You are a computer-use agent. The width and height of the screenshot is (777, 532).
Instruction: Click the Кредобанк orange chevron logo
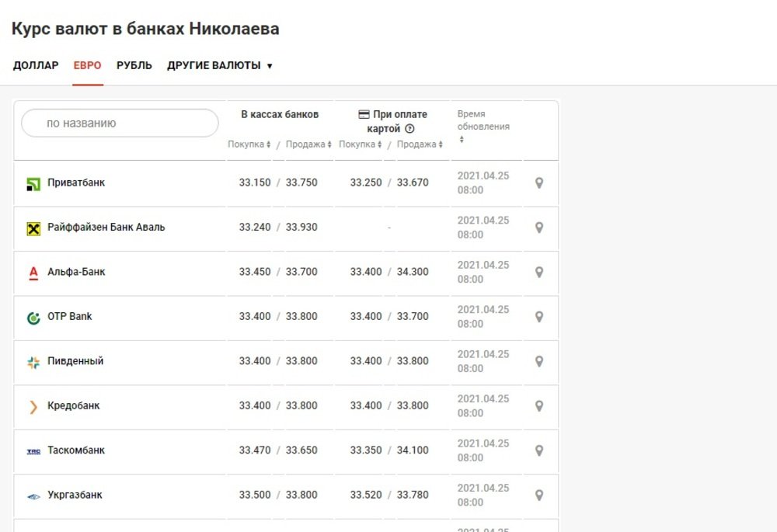[33, 407]
